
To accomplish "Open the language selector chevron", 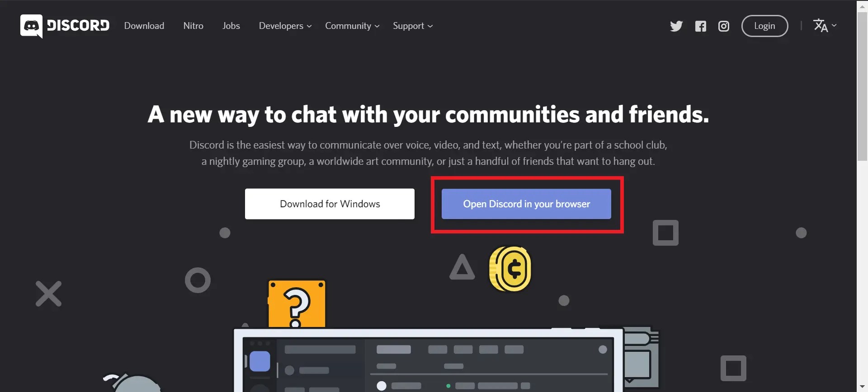I will click(x=834, y=25).
